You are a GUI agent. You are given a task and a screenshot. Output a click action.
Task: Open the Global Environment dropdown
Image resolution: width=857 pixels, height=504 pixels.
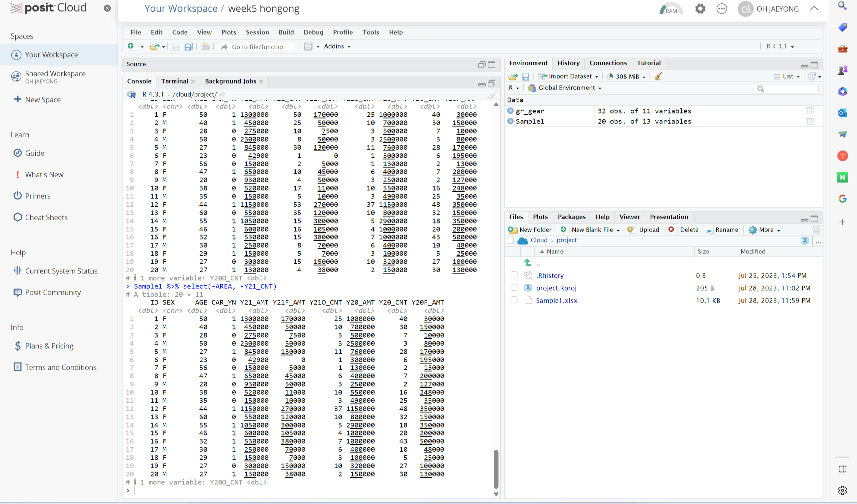point(570,88)
